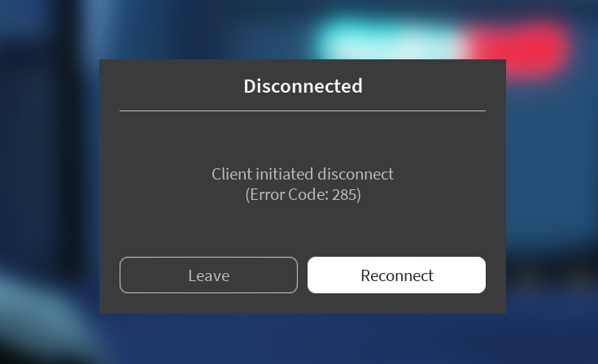The height and width of the screenshot is (364, 598).
Task: Click empty dialog space above the error message
Action: coord(303,139)
